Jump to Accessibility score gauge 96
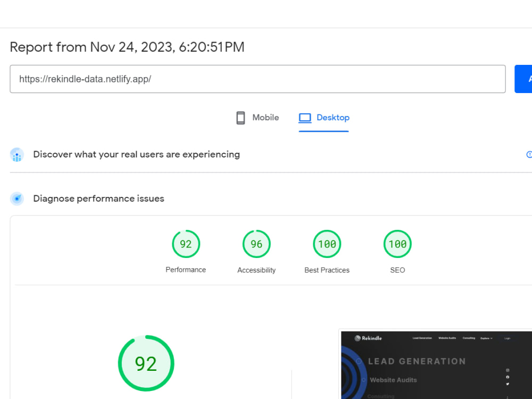Screen dimensions: 532x399 [256, 244]
